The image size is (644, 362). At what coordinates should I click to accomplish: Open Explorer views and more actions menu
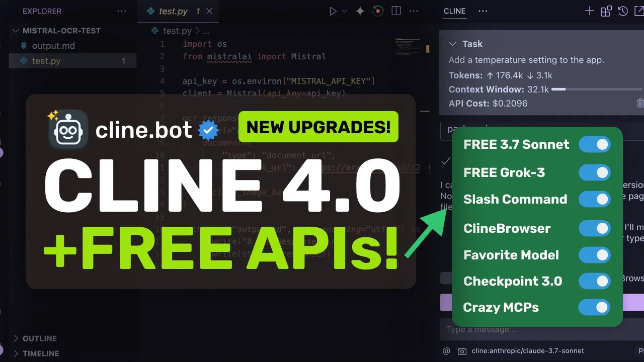tap(122, 11)
